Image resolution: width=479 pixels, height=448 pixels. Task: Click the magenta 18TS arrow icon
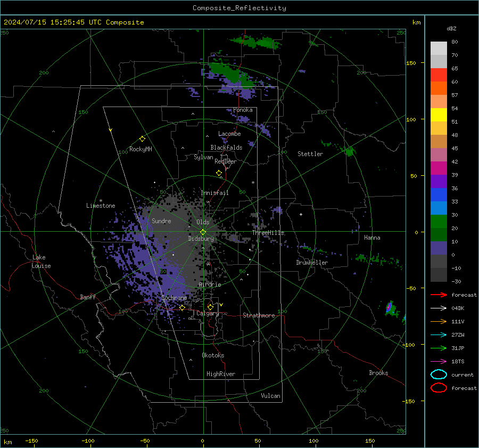439,362
